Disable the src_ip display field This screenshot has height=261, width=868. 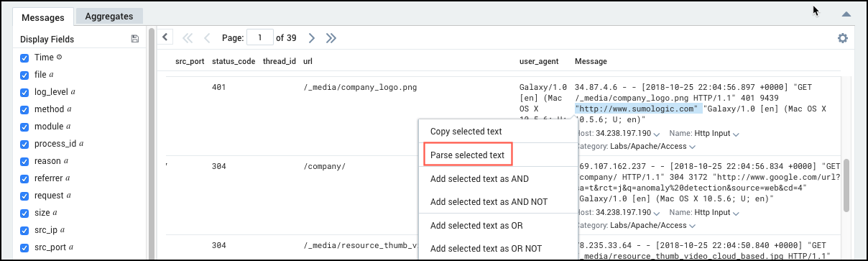click(x=24, y=230)
